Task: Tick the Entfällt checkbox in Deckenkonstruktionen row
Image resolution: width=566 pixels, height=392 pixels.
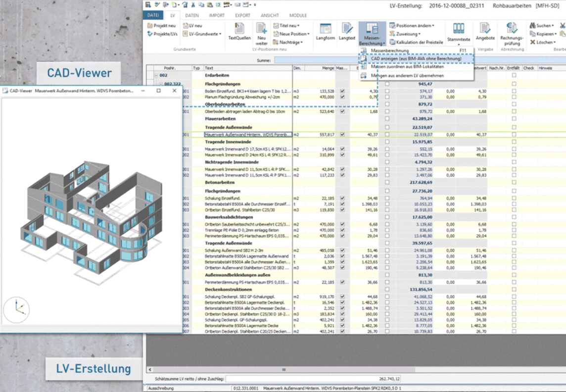Action: [514, 290]
